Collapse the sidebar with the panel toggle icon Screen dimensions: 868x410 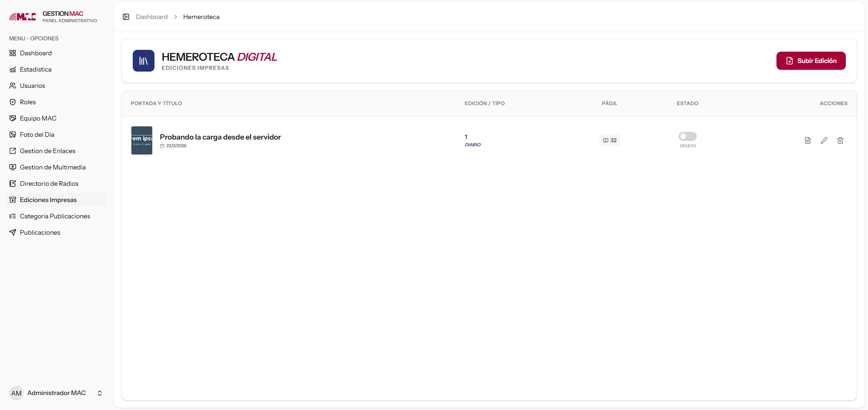tap(126, 17)
